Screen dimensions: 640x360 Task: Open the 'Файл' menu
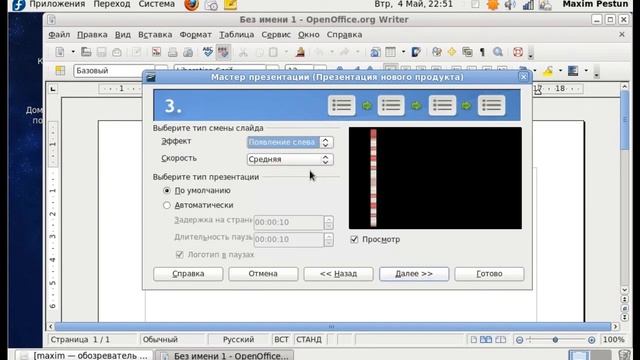pos(59,35)
